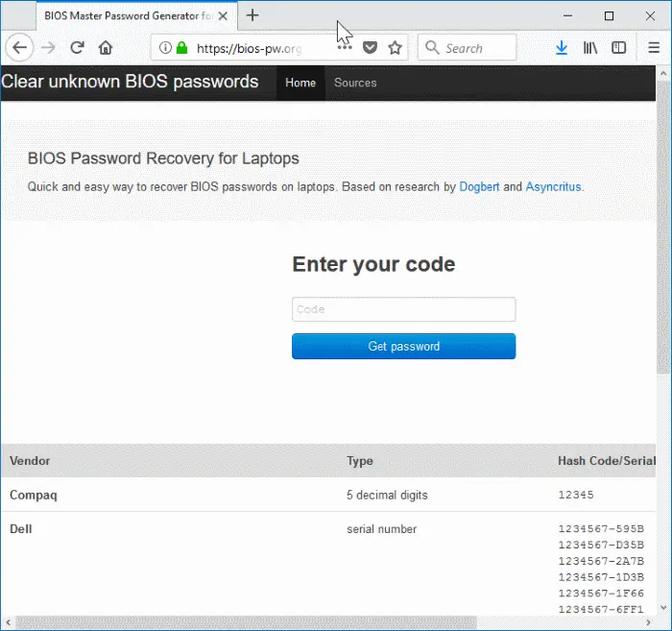Click the horizontal scrollbar thumb
Screen dimensions: 672x631
[246, 622]
